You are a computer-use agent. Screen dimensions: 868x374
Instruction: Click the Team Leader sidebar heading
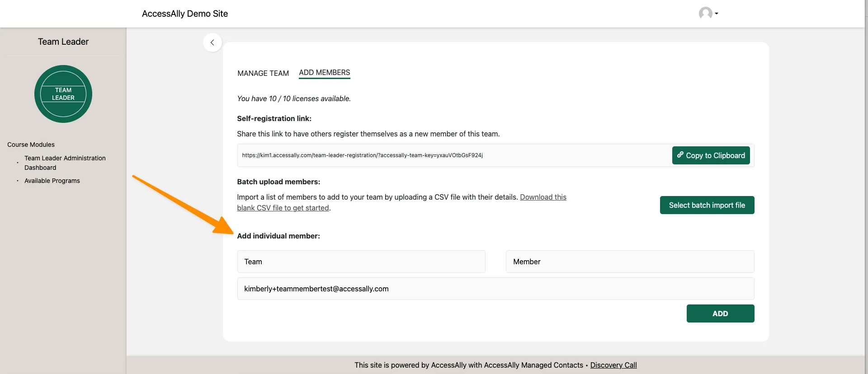(63, 42)
